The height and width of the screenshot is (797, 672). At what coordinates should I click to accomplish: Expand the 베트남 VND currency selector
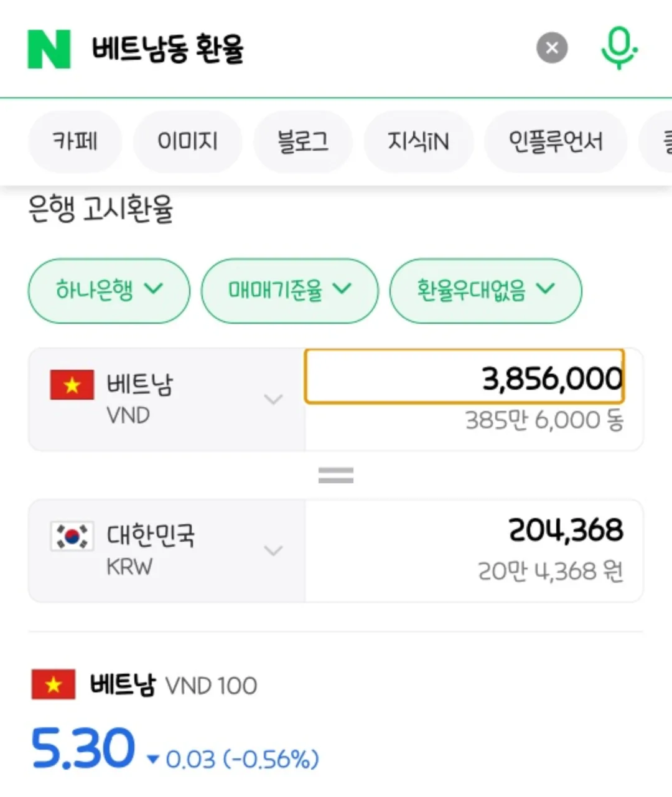point(167,398)
